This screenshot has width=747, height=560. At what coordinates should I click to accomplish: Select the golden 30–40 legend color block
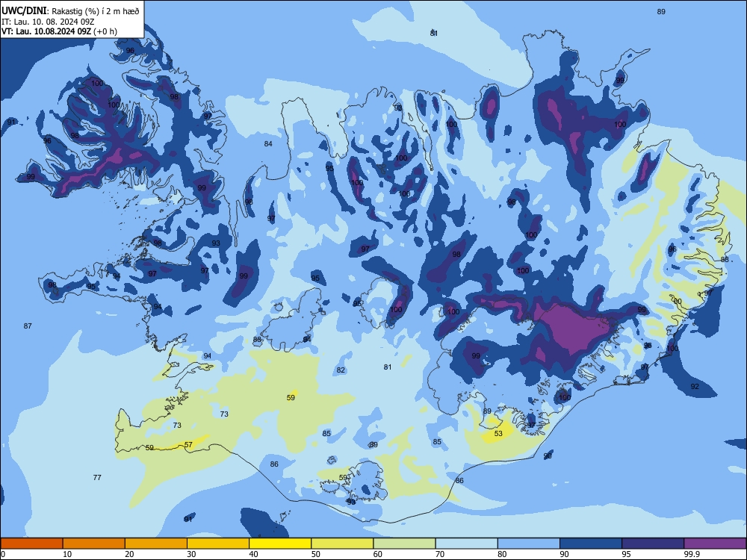click(218, 544)
